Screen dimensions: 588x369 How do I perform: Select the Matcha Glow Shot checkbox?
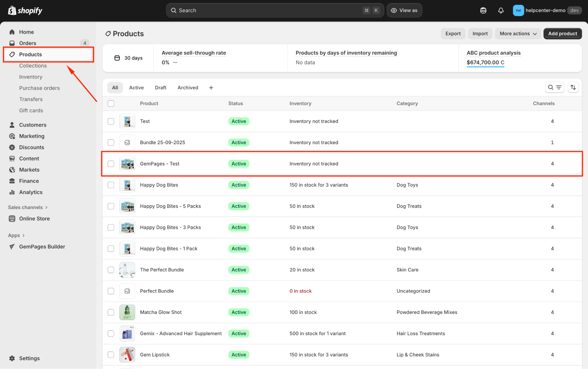click(x=111, y=312)
